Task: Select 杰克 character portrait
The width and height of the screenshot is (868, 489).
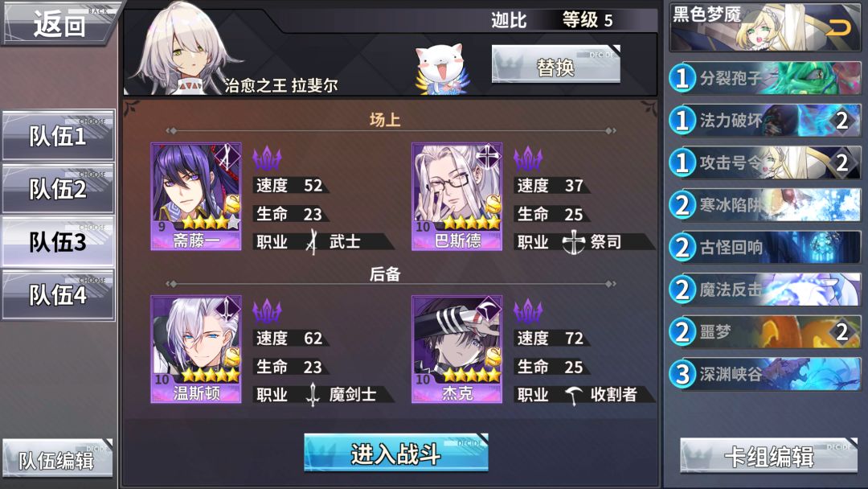Action: [457, 349]
